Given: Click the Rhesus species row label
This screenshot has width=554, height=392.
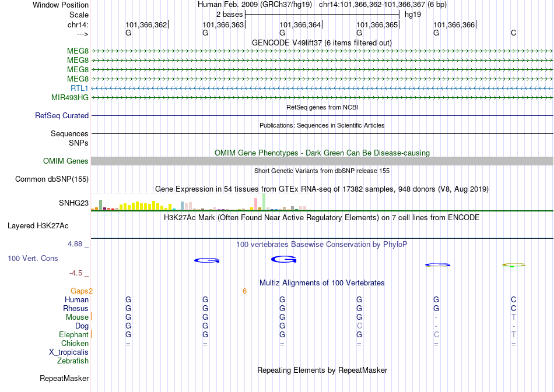Looking at the screenshot, I should (76, 309).
